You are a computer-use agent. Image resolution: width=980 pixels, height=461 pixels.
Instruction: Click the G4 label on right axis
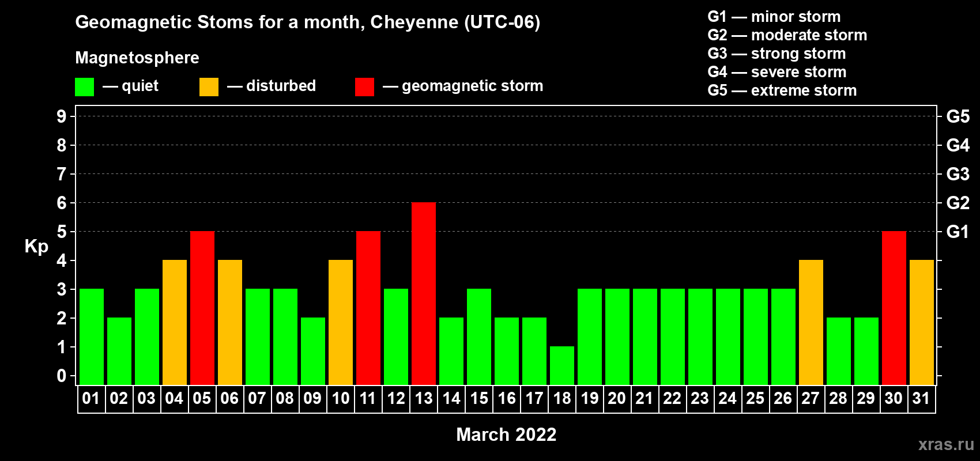(958, 145)
